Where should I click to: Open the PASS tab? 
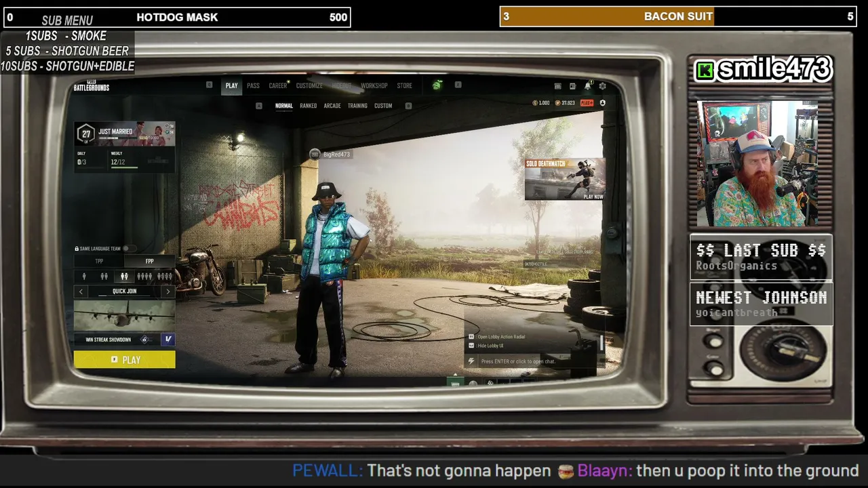point(253,86)
